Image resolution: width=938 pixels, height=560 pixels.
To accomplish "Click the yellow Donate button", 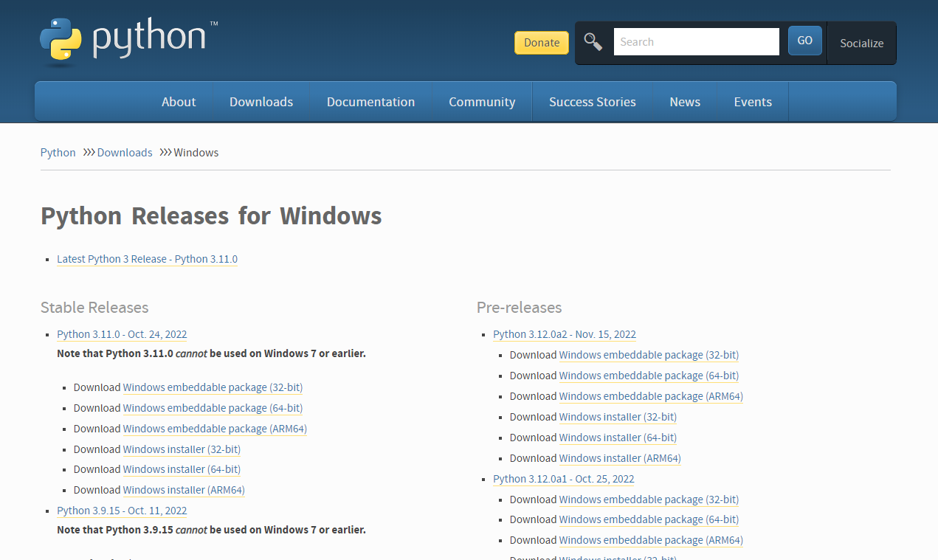I will [542, 43].
